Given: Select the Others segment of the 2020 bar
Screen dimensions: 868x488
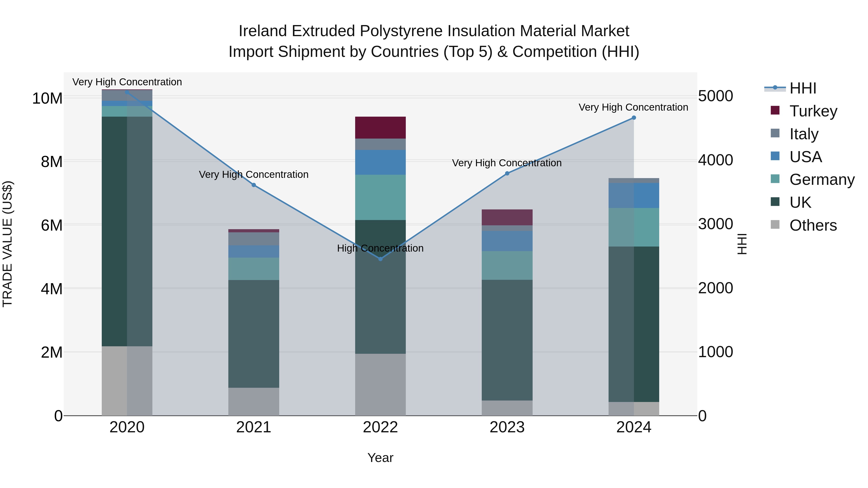Looking at the screenshot, I should pyautogui.click(x=127, y=381).
